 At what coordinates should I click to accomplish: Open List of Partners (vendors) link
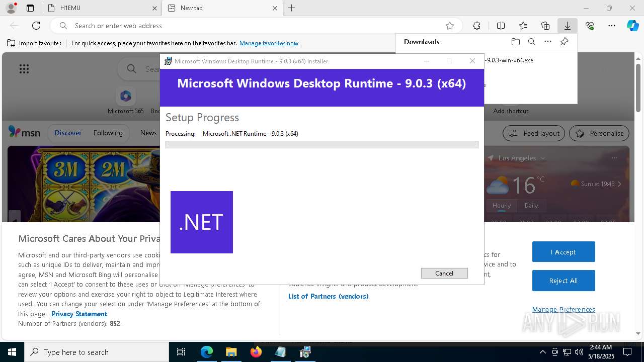329,296
